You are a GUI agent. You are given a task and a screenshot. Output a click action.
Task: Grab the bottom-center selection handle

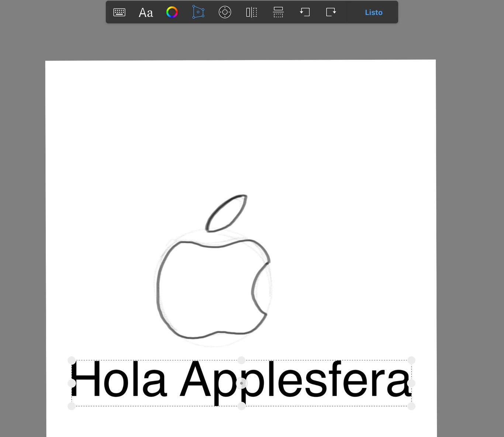pyautogui.click(x=242, y=407)
